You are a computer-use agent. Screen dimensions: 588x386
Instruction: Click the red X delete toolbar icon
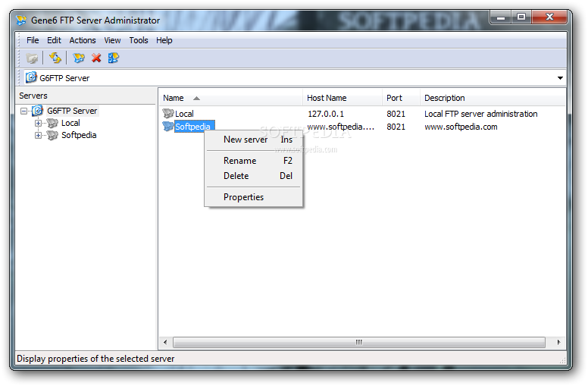[96, 58]
